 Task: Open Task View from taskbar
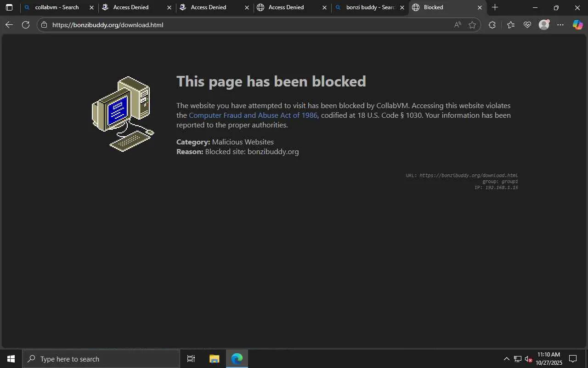pyautogui.click(x=191, y=359)
